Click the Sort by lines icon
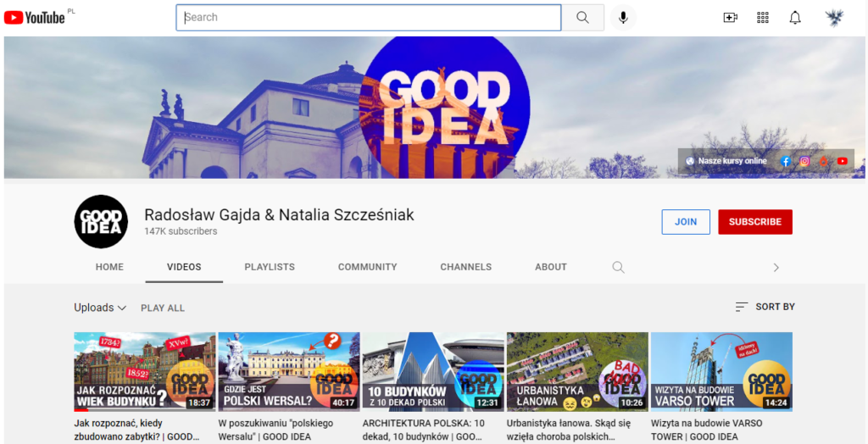 [741, 307]
